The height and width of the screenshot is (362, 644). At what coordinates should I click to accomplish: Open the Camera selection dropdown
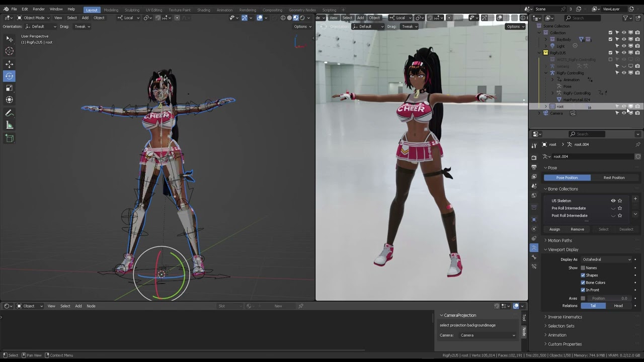(488, 335)
